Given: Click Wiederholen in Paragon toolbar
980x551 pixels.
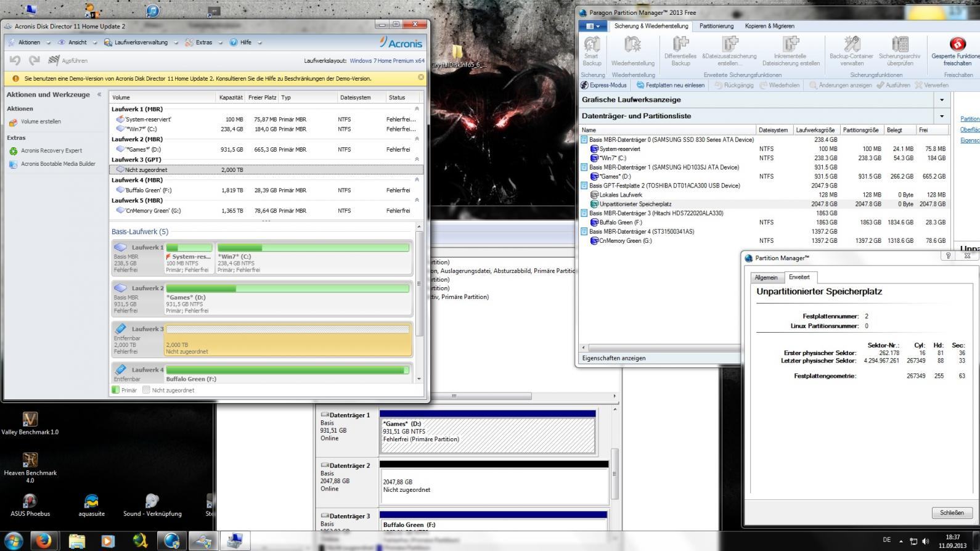Looking at the screenshot, I should pyautogui.click(x=779, y=85).
